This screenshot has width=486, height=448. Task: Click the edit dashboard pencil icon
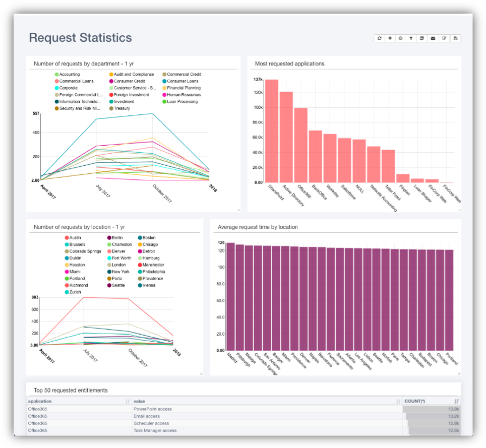444,38
